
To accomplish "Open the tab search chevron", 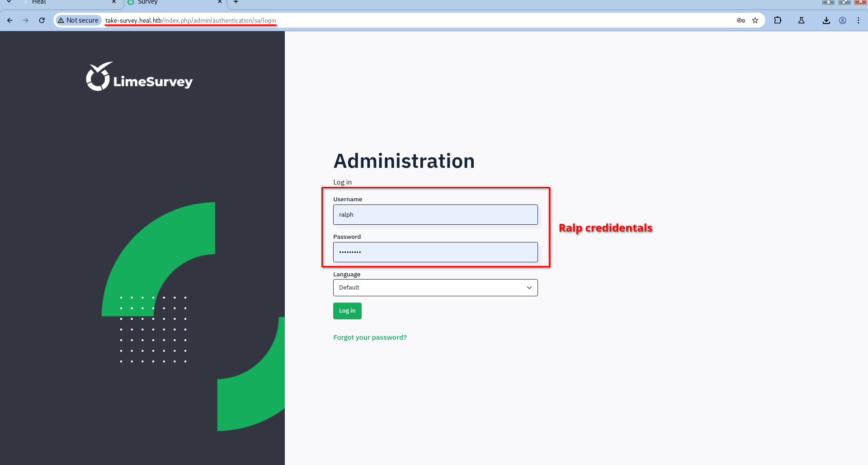I will pos(9,2).
